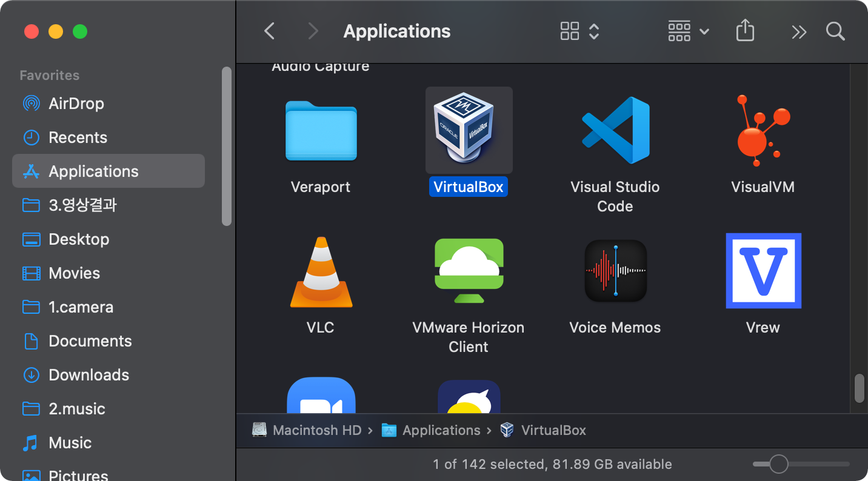This screenshot has height=481, width=868.
Task: Click Applications in path bar
Action: point(431,430)
